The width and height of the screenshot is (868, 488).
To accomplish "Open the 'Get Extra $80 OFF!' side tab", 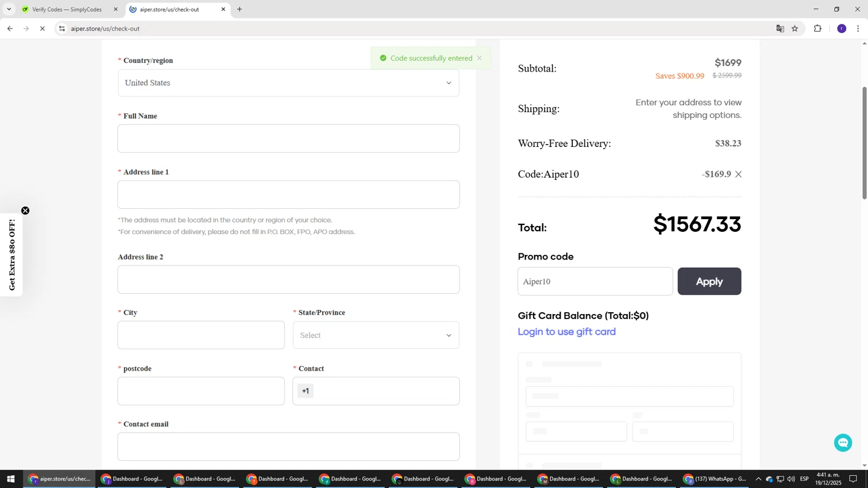I will (x=12, y=255).
